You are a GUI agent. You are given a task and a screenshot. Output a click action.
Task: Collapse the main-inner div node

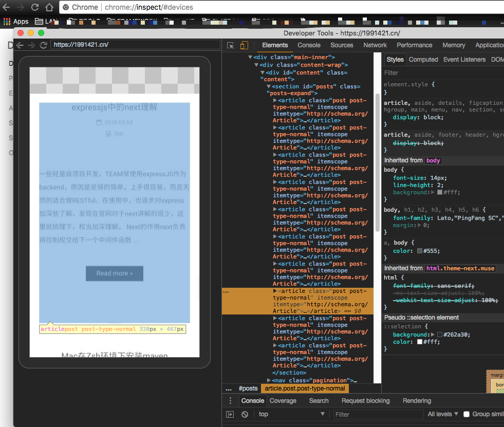coord(250,57)
